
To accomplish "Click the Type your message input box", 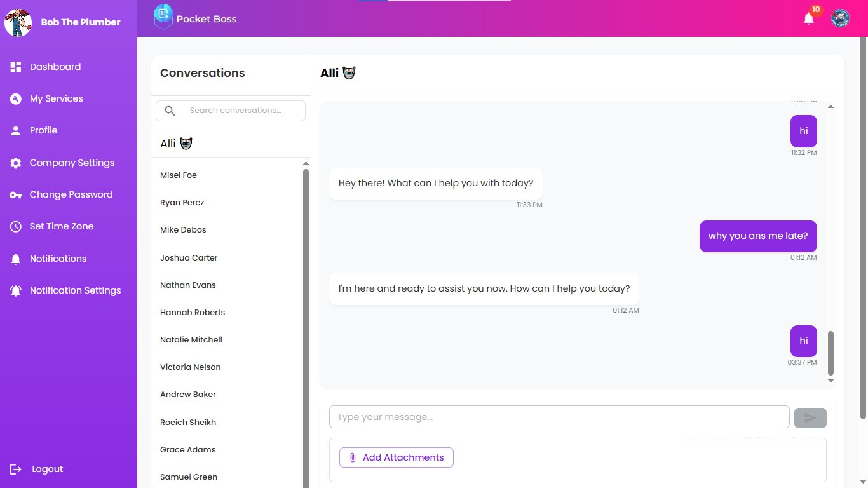I will 559,417.
